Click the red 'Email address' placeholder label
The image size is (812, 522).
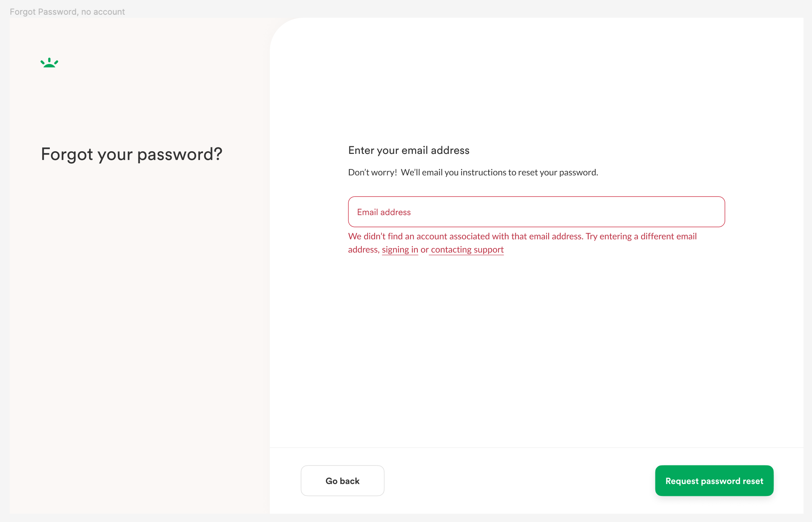click(x=384, y=212)
